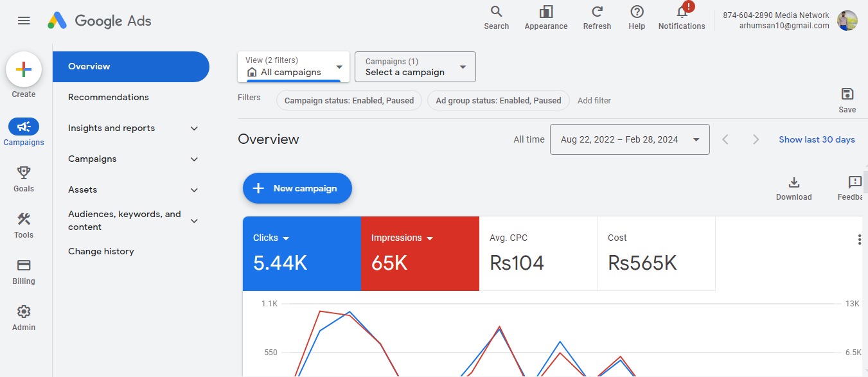This screenshot has height=377, width=868.
Task: Open the Help icon
Action: (x=637, y=12)
